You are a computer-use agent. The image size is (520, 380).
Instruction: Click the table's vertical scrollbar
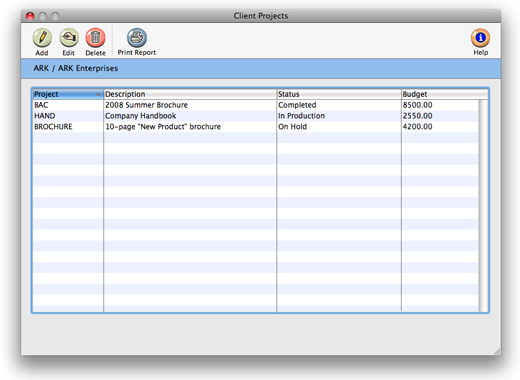[x=483, y=205]
